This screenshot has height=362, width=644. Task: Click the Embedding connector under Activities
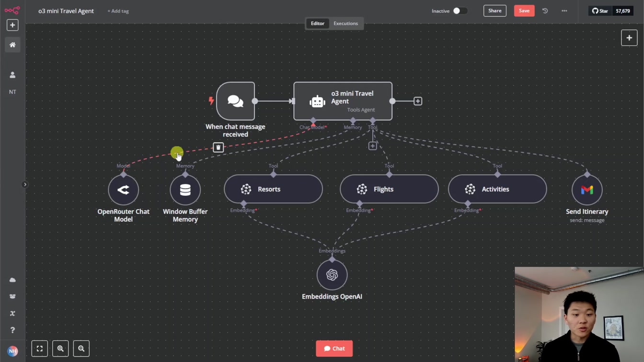pyautogui.click(x=468, y=204)
